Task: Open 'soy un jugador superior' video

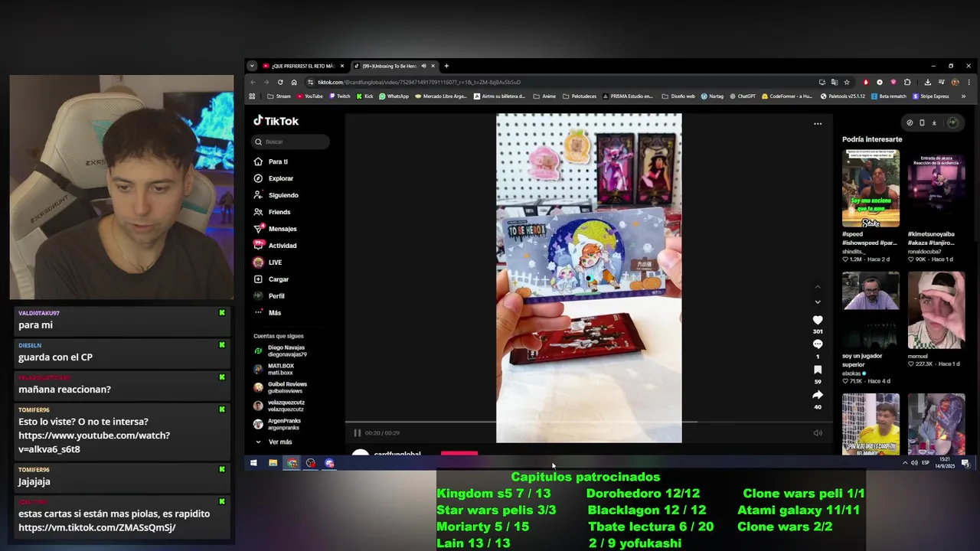Action: tap(871, 310)
